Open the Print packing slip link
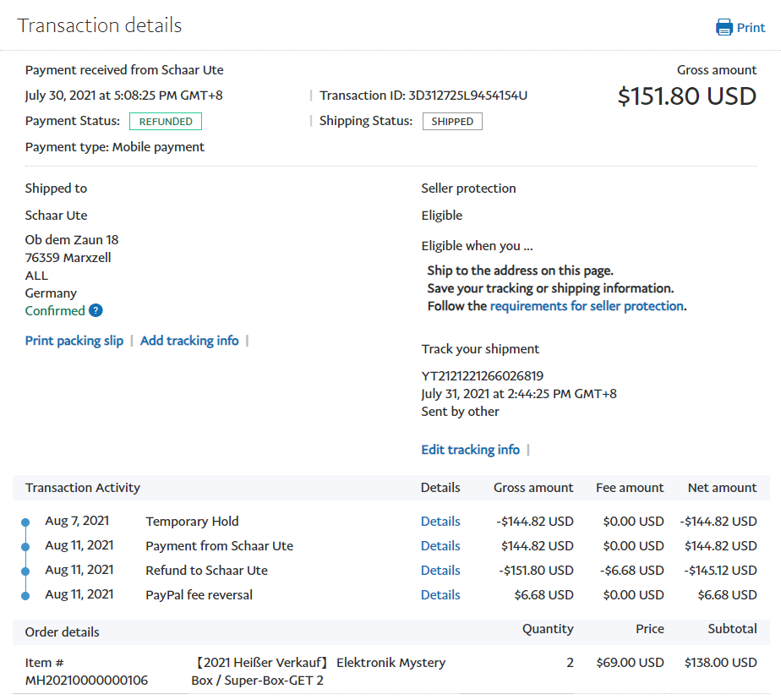This screenshot has height=700, width=781. point(74,341)
